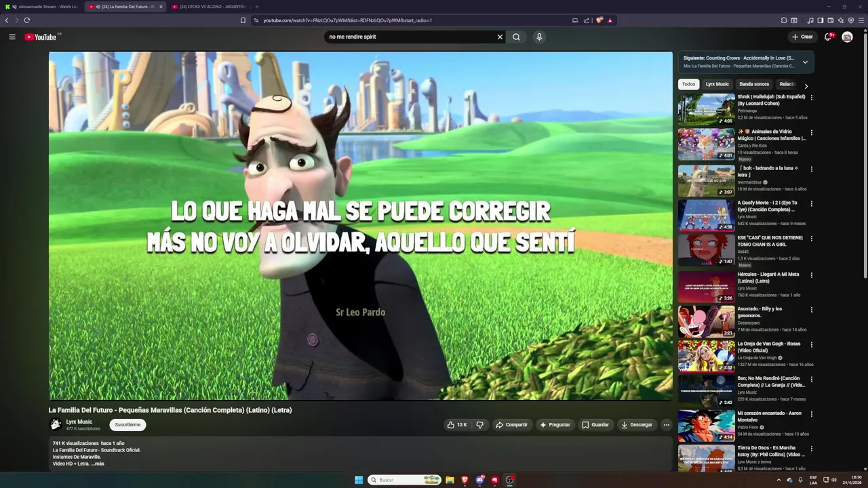Open options menu for Animales de Vidrio video
The image size is (868, 488).
tap(811, 132)
